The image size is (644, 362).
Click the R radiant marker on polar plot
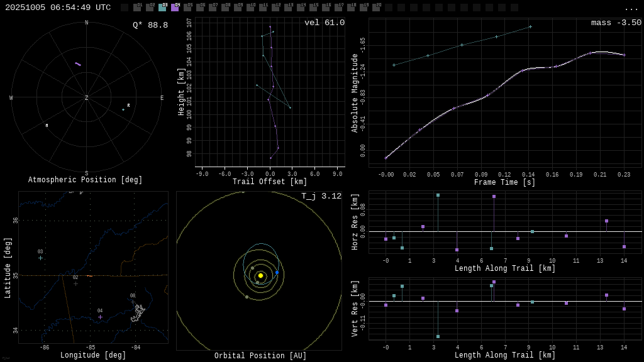point(128,106)
